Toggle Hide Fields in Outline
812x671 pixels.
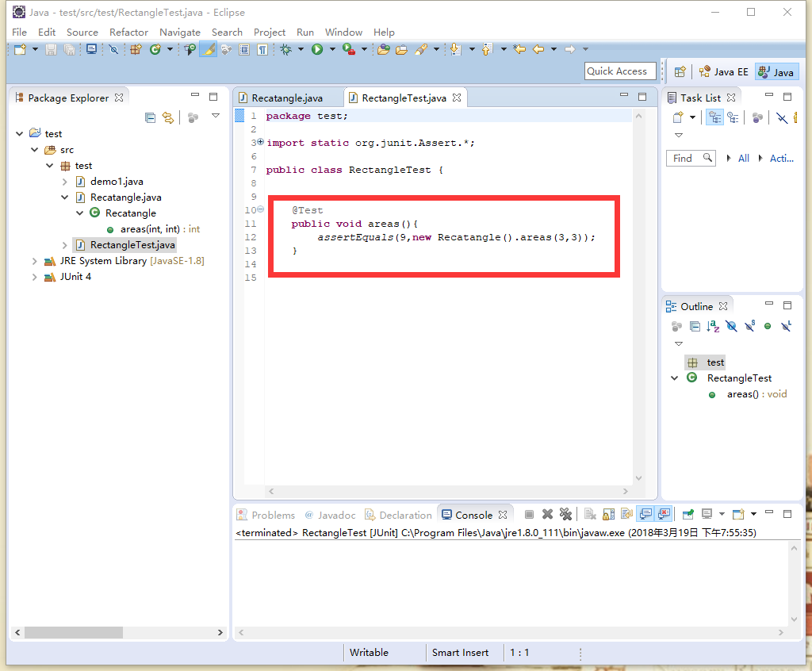[731, 327]
